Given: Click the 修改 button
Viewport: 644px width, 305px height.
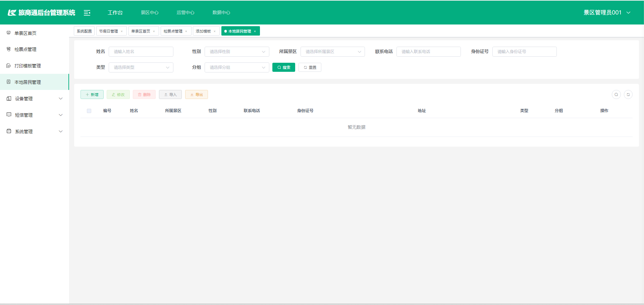Looking at the screenshot, I should click(x=118, y=95).
